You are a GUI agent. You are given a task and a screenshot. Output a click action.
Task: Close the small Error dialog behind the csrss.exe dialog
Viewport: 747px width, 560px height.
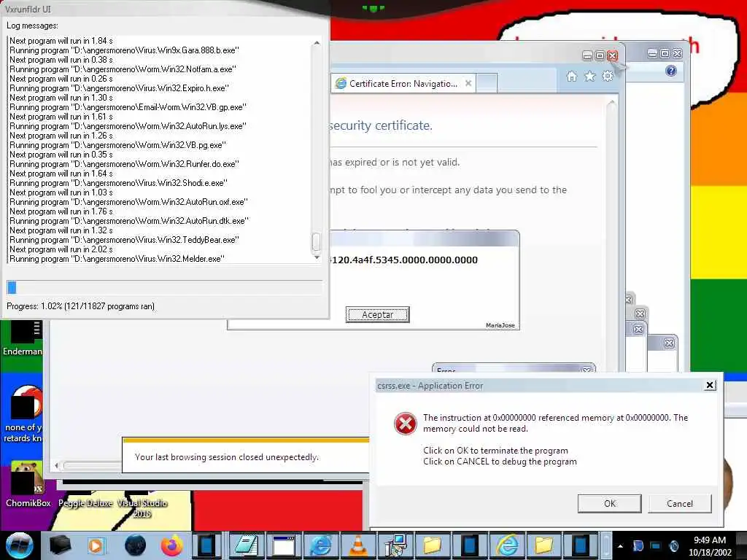click(x=587, y=370)
